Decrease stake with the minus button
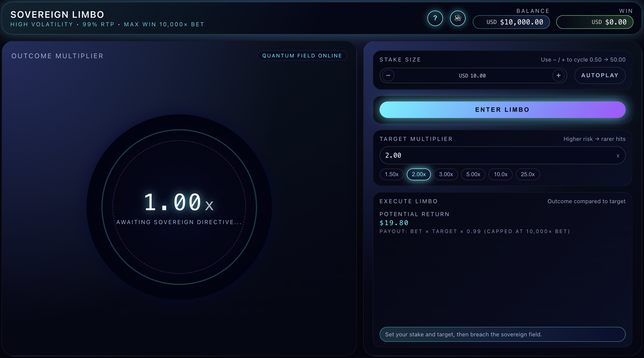The width and height of the screenshot is (644, 358). 388,75
